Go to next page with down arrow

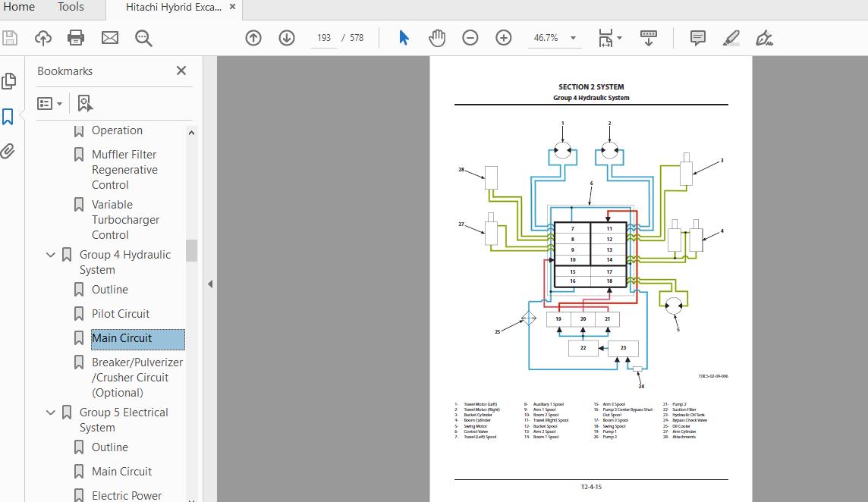coord(287,38)
